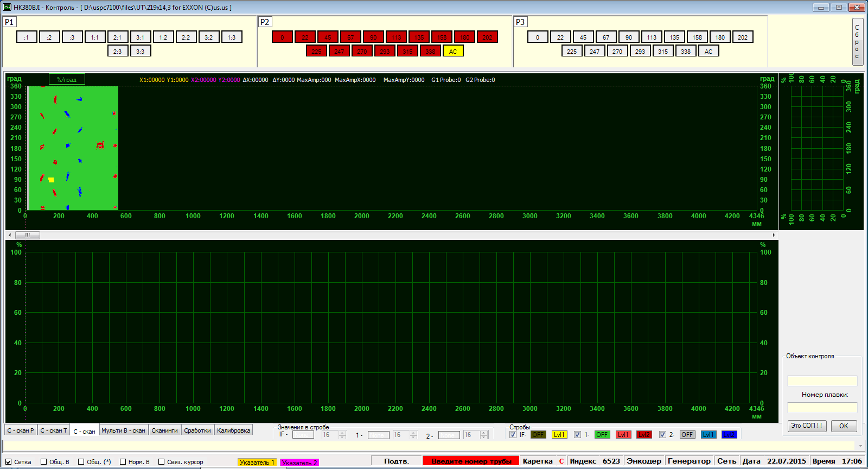Viewport: 868px width, 469px height.
Task: Choose 3:2 in the P1 panel
Action: [209, 37]
